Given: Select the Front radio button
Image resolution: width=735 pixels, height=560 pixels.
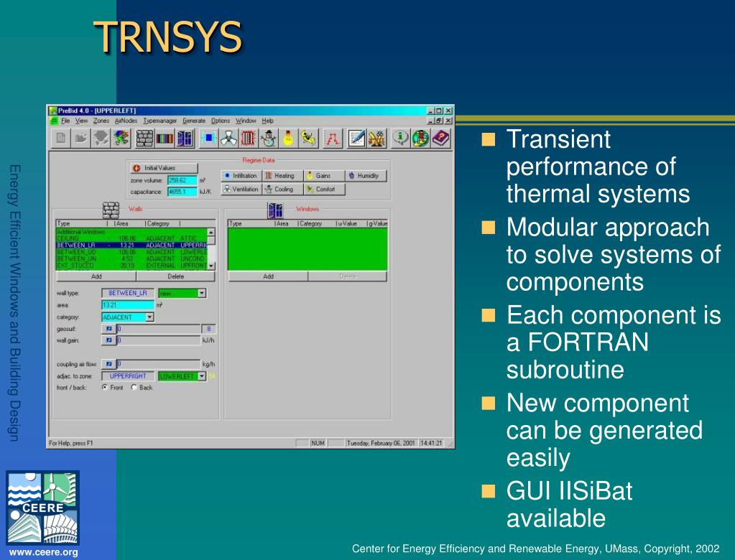Looking at the screenshot, I should pos(104,387).
